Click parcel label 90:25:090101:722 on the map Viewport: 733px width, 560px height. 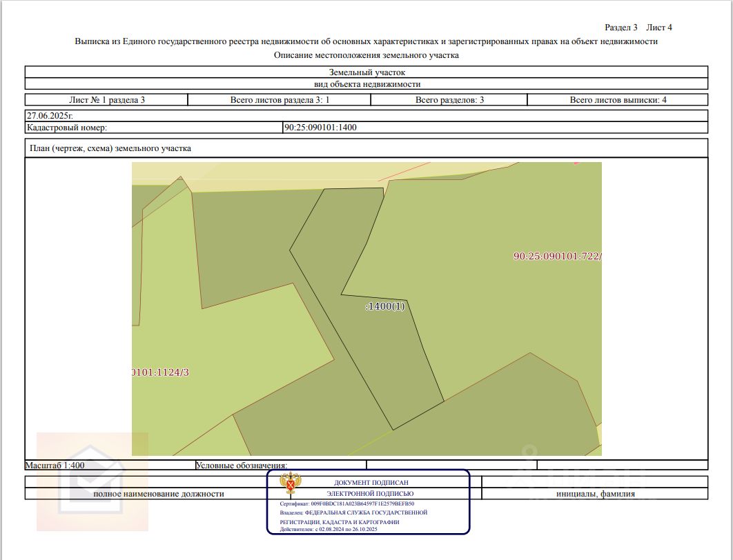coord(557,256)
